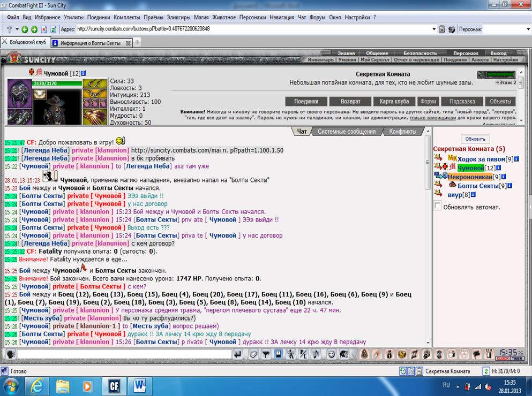Open Инвентарь link in game header

click(320, 60)
